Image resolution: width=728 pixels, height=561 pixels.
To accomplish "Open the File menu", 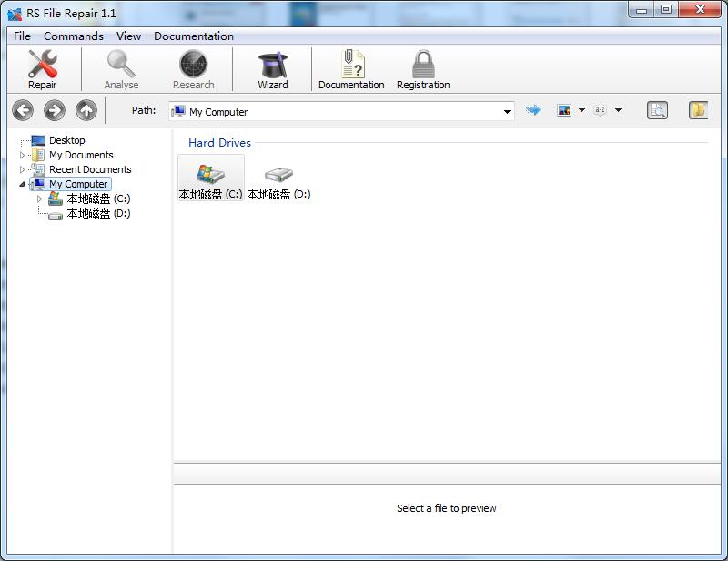I will tap(22, 36).
